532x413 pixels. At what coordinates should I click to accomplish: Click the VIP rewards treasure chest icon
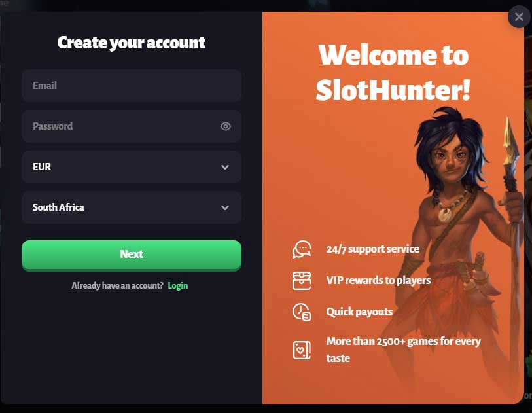click(302, 281)
